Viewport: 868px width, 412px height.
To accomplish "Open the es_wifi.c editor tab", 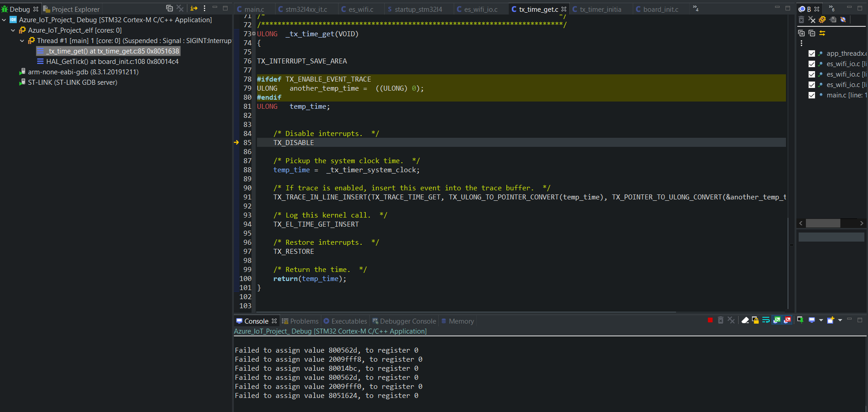I will click(357, 9).
